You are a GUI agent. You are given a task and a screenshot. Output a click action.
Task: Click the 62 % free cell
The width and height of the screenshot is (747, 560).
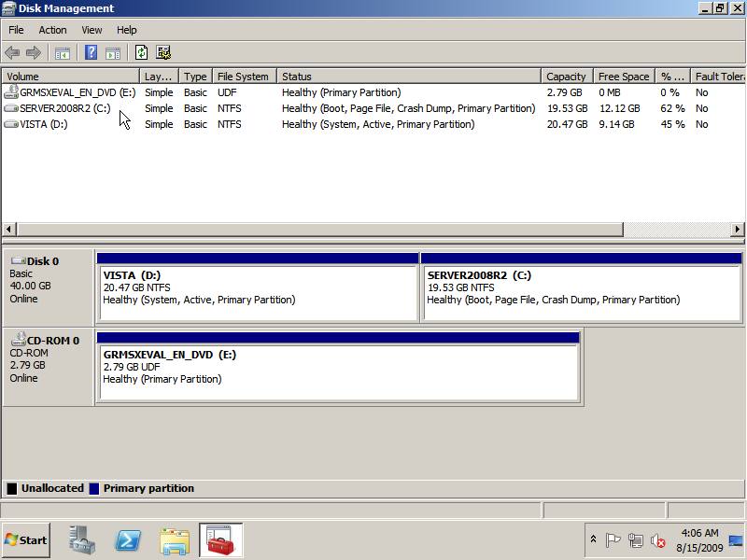(672, 108)
